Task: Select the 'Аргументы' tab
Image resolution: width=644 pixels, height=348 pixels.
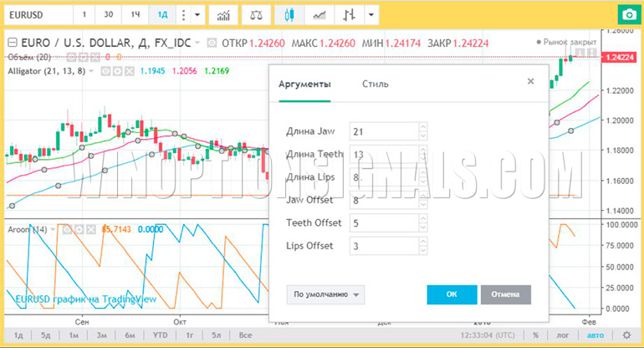Action: 304,84
